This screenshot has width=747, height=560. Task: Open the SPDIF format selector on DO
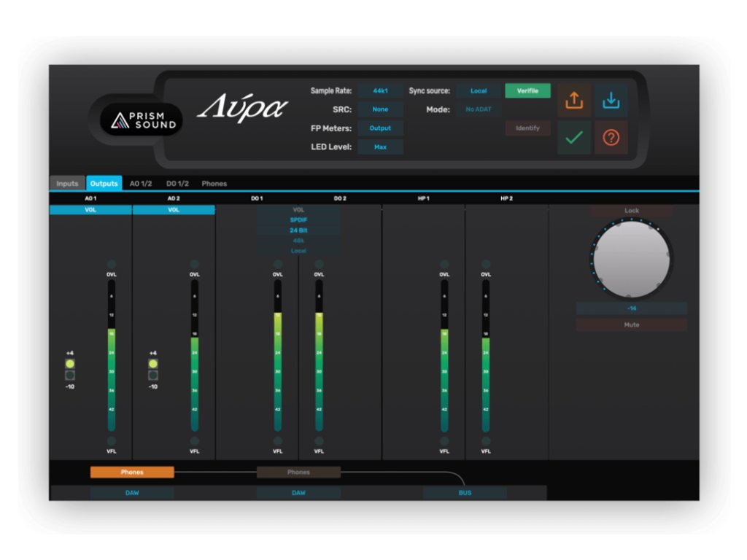pos(298,220)
